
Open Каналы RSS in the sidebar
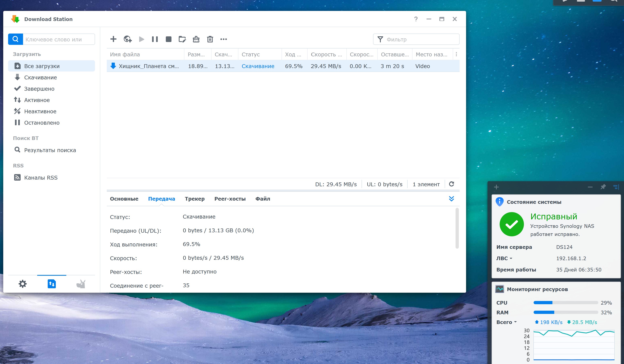[41, 178]
